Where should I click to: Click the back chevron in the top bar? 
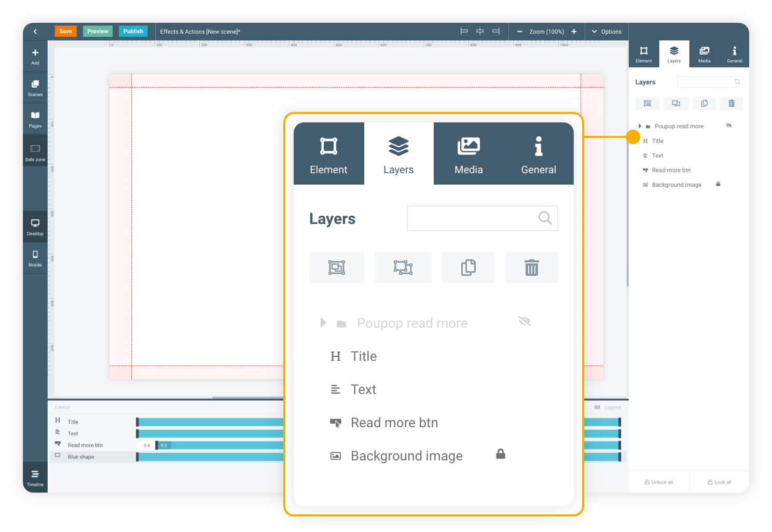point(35,32)
